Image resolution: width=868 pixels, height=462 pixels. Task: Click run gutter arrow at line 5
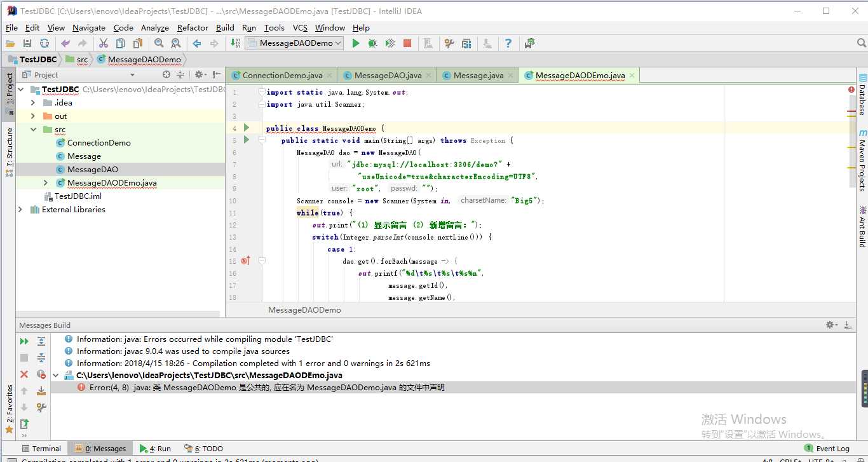point(247,140)
